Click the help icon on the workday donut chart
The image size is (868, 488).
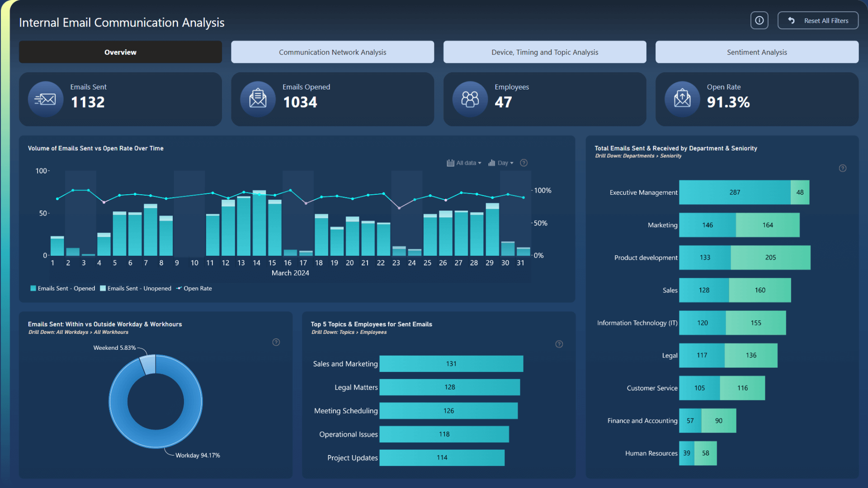click(276, 343)
